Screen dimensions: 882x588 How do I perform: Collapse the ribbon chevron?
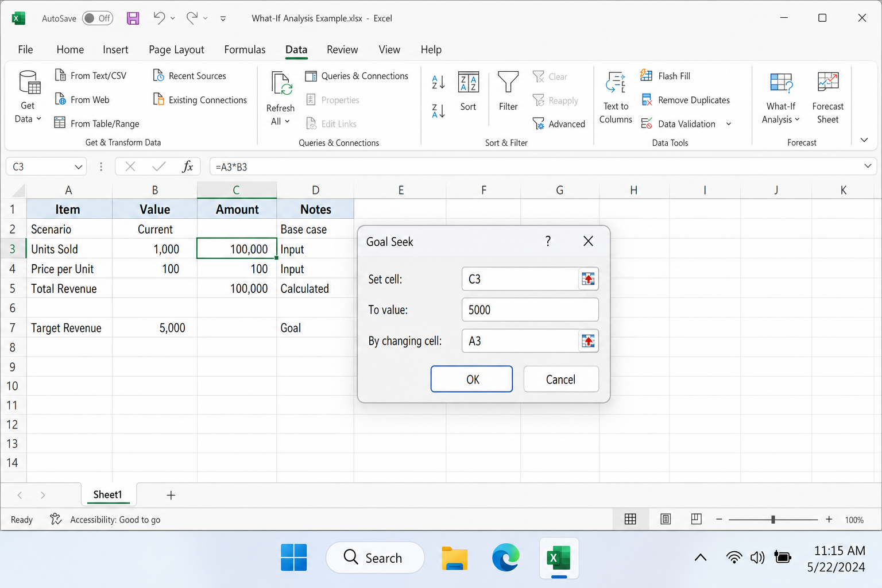864,140
